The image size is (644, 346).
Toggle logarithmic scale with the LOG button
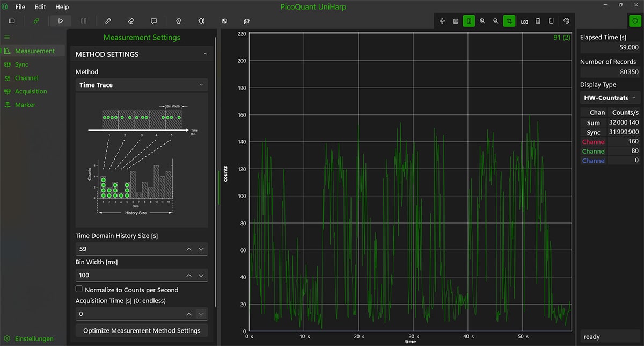[x=524, y=21]
